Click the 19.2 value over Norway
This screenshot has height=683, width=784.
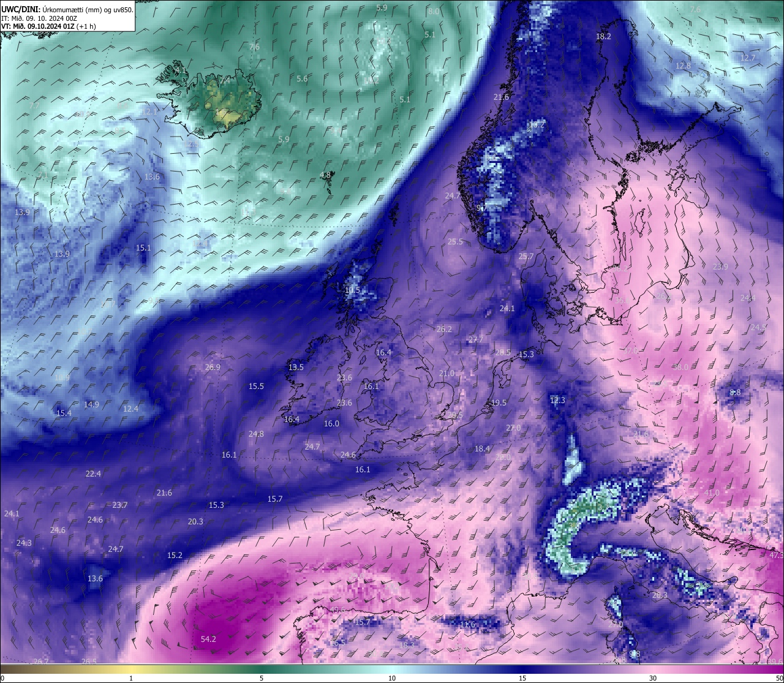pos(537,124)
